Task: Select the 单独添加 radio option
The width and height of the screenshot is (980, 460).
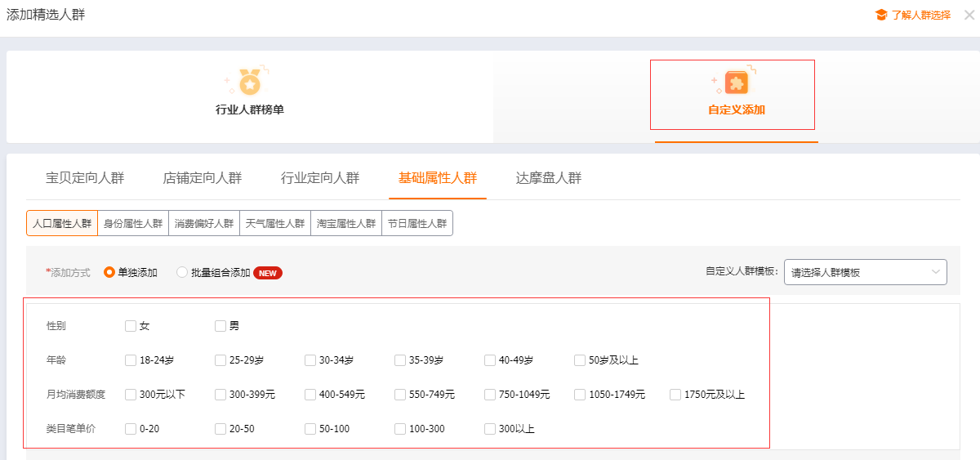Action: click(x=109, y=273)
